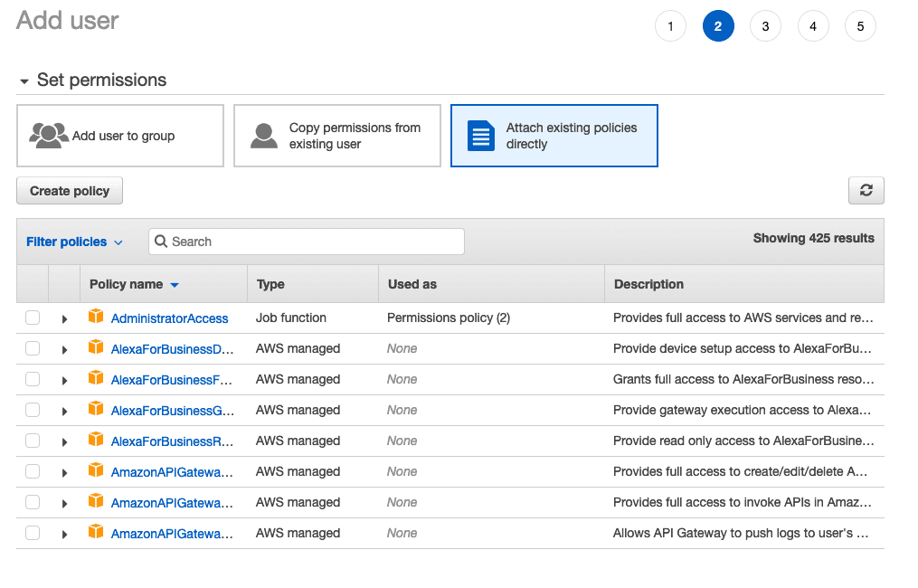Check the AdministratorAccess policy checkbox
The image size is (918, 588).
(33, 318)
